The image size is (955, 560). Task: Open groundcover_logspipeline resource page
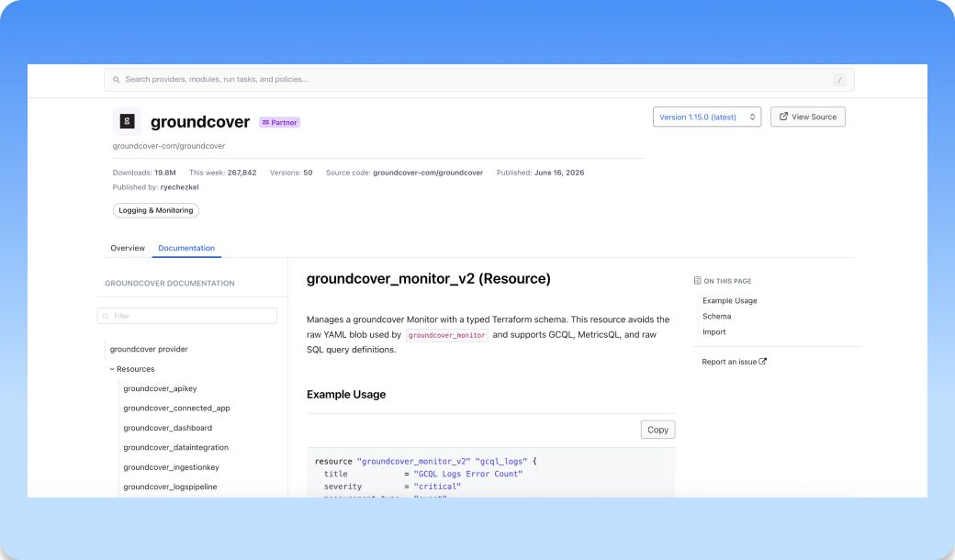(170, 487)
